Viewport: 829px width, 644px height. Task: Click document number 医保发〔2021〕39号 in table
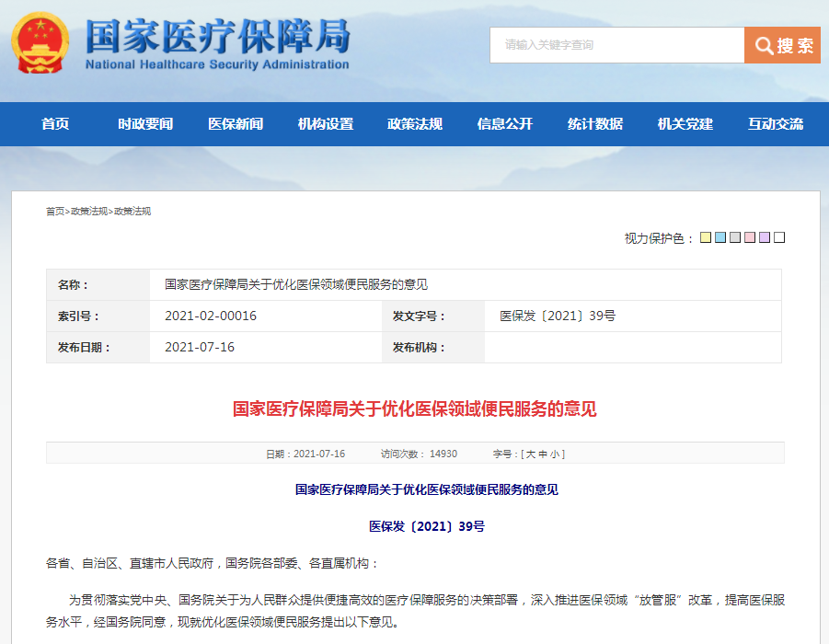coord(558,316)
